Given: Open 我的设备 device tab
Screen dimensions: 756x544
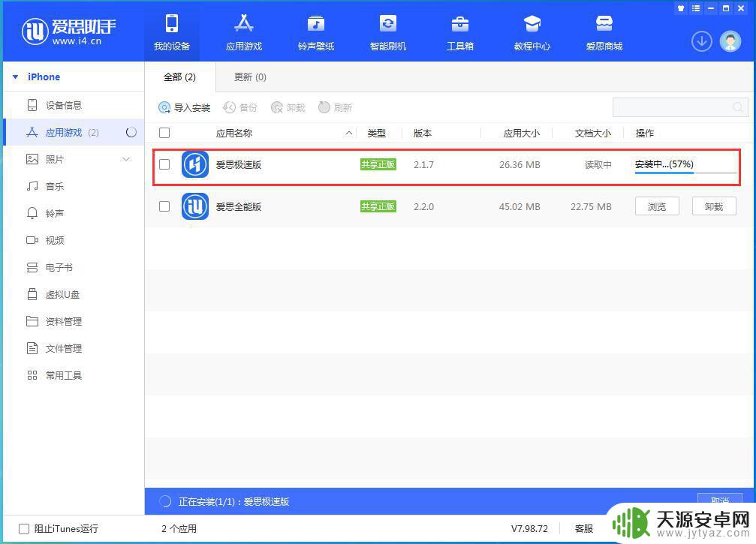Looking at the screenshot, I should coord(172,32).
